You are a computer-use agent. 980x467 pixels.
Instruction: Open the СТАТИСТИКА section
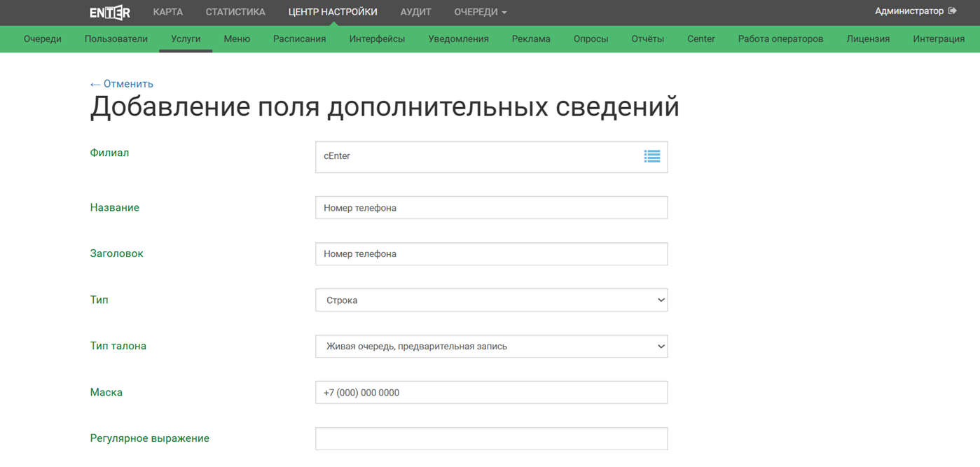coord(235,12)
